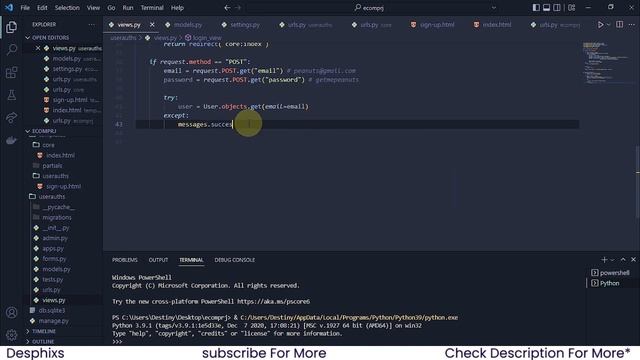
Task: Close views.py in Open Editors list
Action: point(38,48)
